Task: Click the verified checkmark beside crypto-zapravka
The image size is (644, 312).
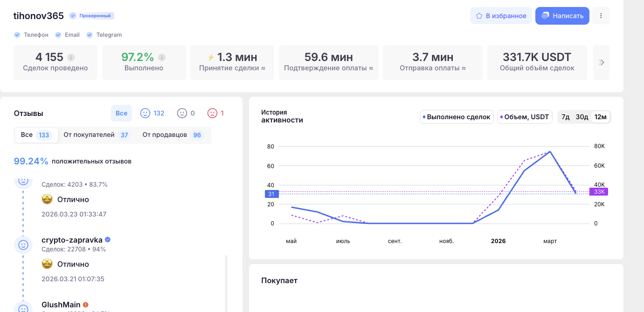Action: pos(108,240)
